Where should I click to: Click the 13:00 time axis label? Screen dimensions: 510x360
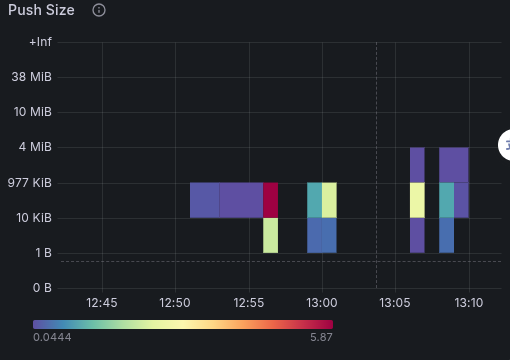click(322, 303)
